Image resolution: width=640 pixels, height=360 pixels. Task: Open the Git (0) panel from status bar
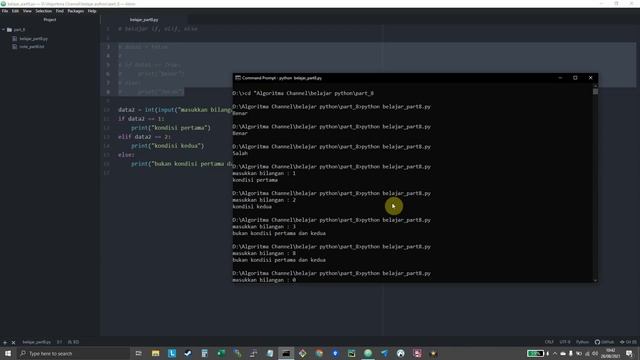pyautogui.click(x=628, y=342)
